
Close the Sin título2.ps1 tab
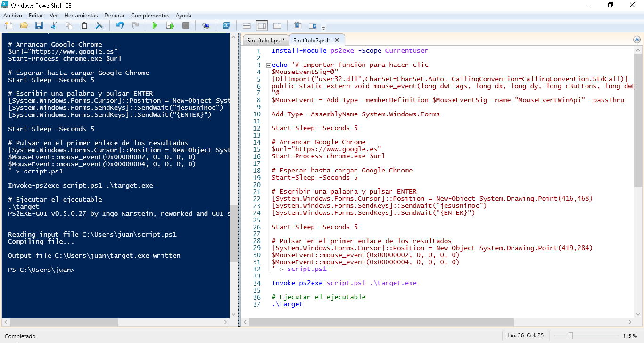pyautogui.click(x=337, y=41)
